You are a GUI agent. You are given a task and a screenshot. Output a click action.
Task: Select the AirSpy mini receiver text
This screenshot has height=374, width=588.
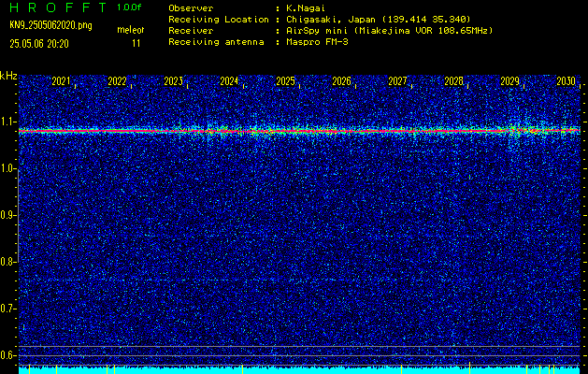click(x=390, y=31)
